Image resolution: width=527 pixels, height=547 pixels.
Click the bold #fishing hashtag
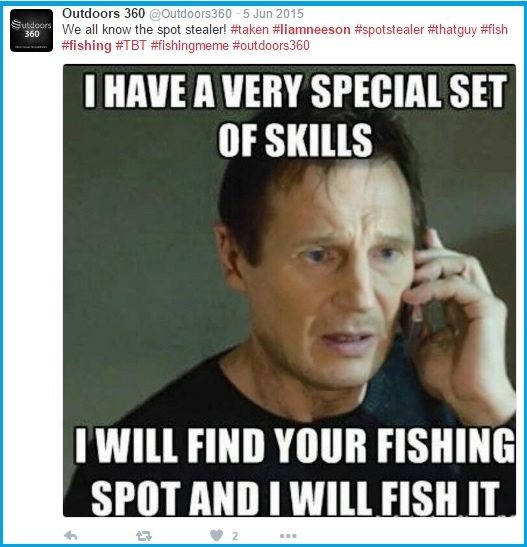click(x=86, y=46)
